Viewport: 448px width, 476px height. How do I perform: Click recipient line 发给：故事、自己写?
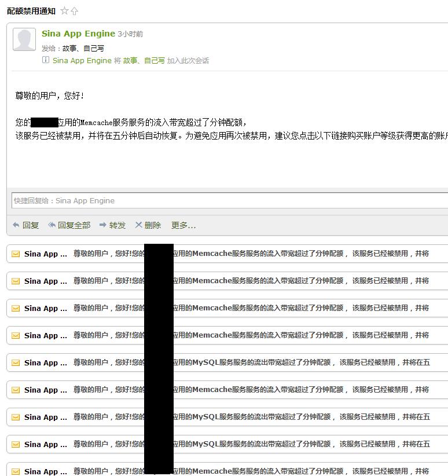click(73, 48)
